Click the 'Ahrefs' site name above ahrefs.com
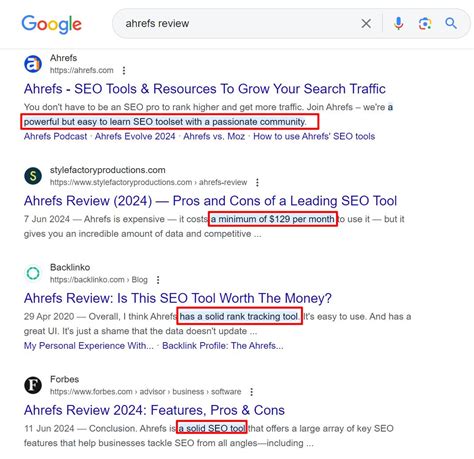Image resolution: width=474 pixels, height=459 pixels. pyautogui.click(x=64, y=58)
